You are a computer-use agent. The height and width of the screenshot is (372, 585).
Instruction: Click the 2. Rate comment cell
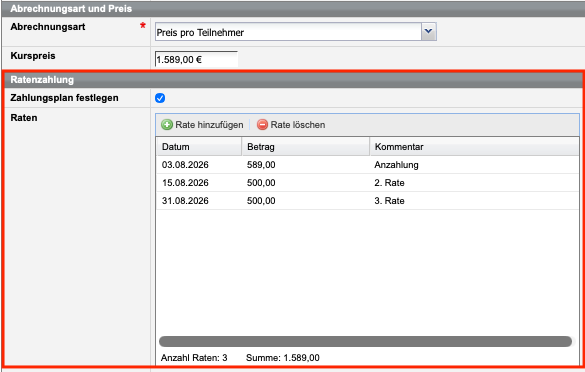tap(389, 183)
